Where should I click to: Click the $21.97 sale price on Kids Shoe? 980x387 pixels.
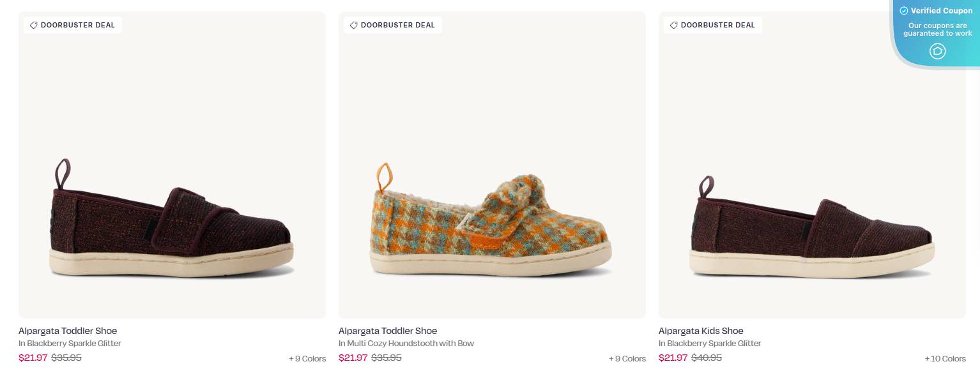coord(673,358)
